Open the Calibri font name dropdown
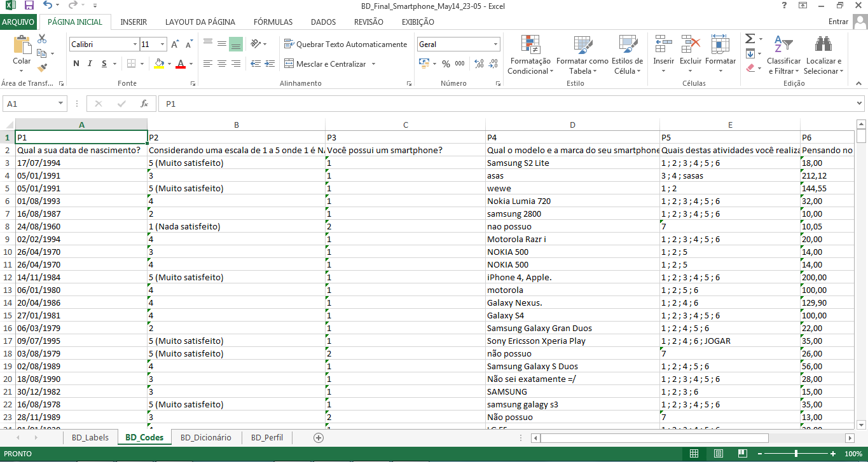868x462 pixels. pyautogui.click(x=135, y=44)
